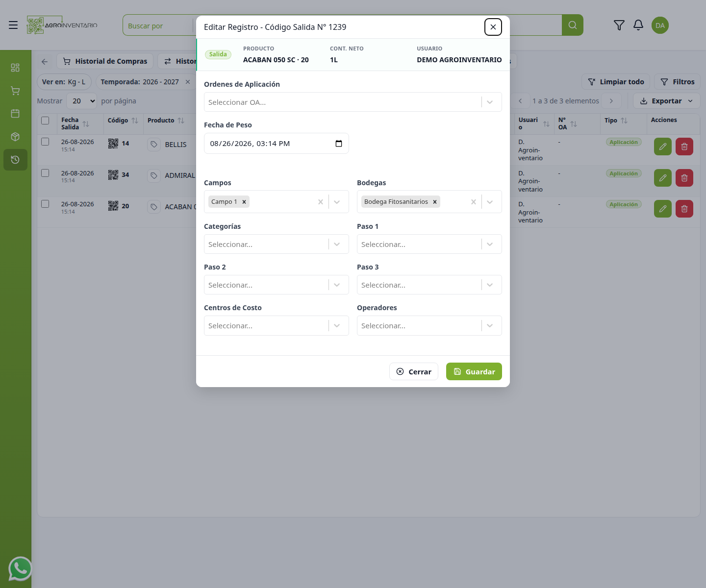Sort by Tipo column header

624,121
